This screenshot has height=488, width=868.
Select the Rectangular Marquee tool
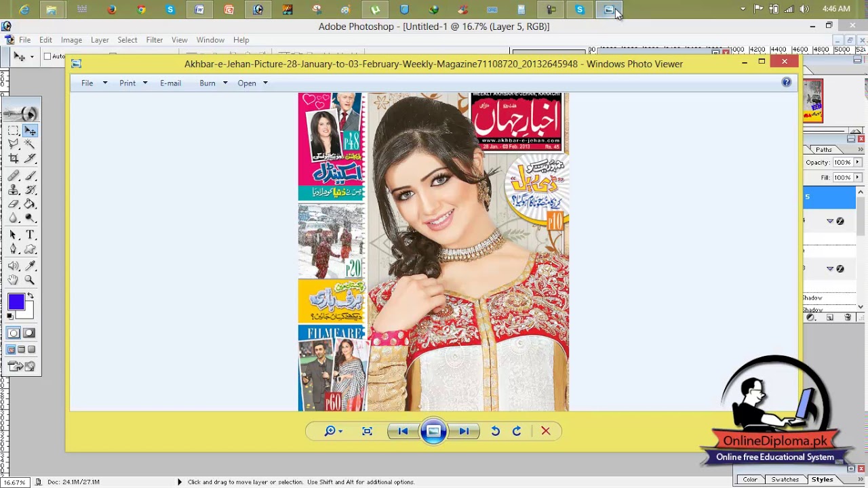(x=14, y=130)
